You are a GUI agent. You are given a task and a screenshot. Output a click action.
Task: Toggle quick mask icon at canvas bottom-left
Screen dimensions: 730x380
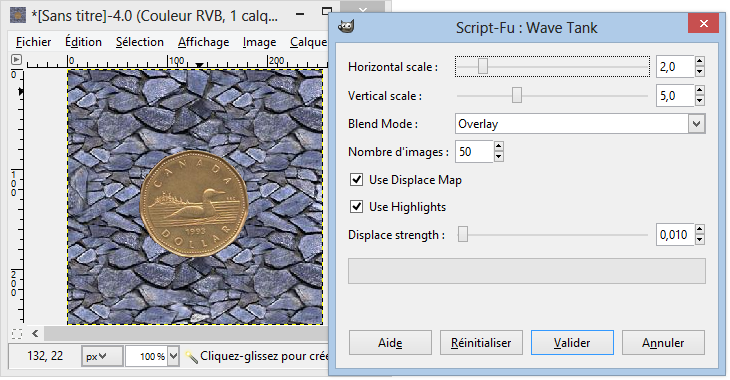(x=17, y=333)
